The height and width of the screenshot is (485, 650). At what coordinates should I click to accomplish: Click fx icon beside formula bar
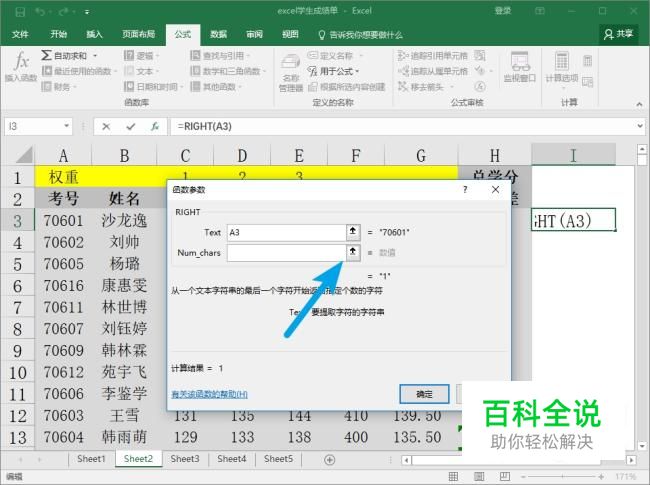(155, 126)
